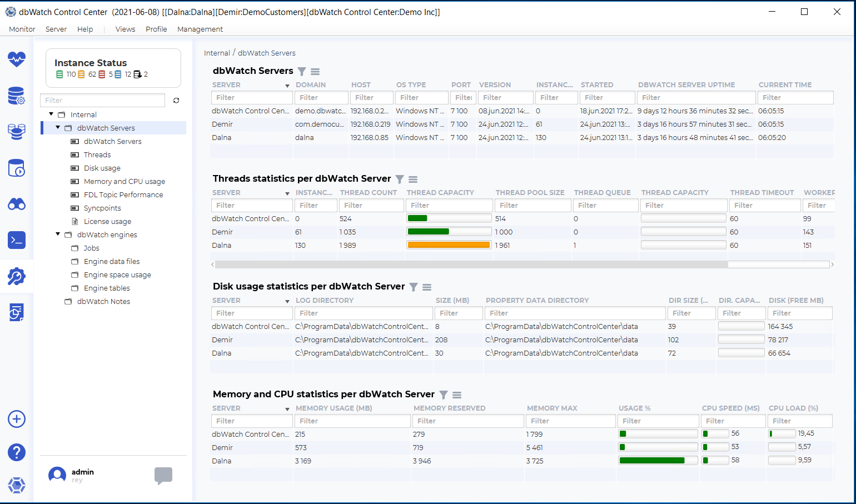Open the Server menu

coord(56,29)
